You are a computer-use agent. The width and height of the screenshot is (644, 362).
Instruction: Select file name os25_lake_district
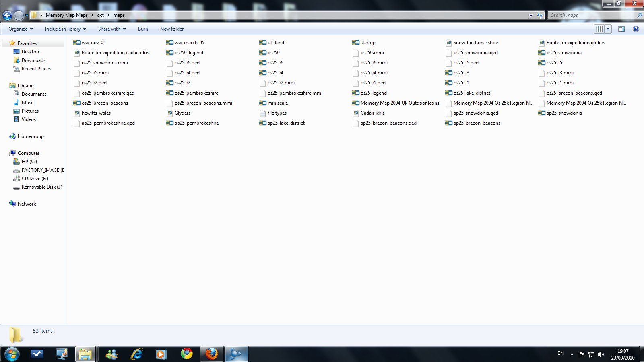472,93
